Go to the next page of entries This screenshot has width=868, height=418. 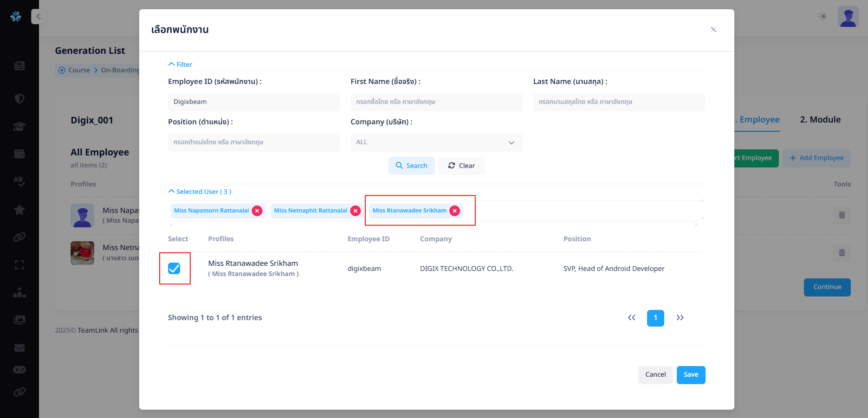coord(680,318)
